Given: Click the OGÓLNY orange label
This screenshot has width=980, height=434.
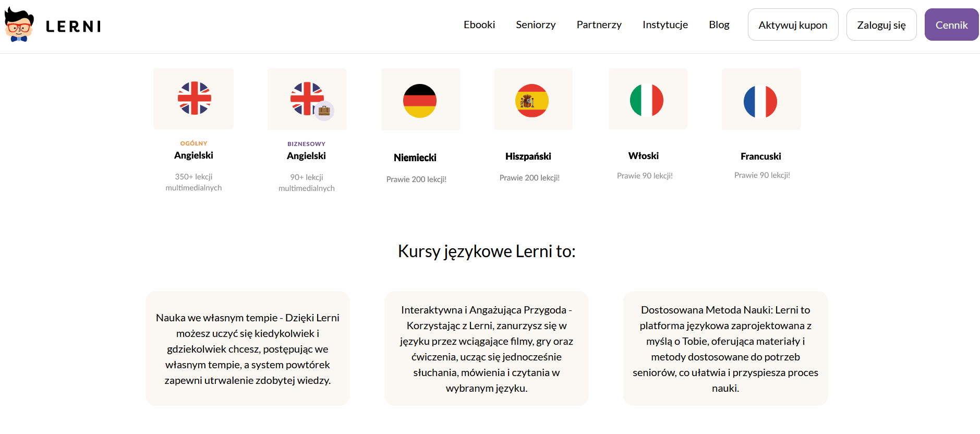Looking at the screenshot, I should 193,143.
